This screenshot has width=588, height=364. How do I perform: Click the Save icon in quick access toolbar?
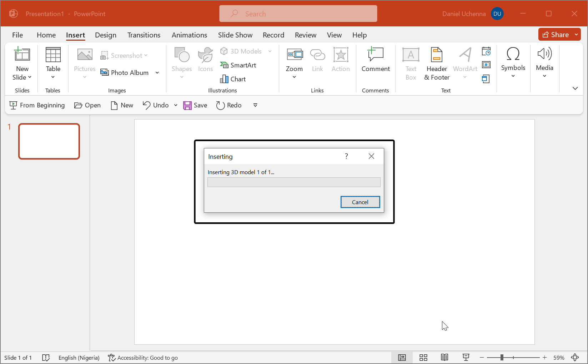[187, 105]
